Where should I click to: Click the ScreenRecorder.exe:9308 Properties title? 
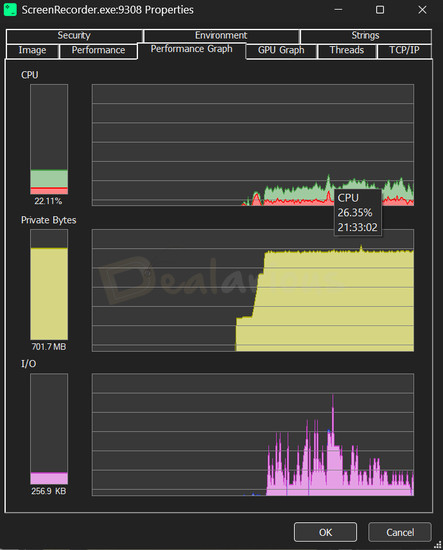(x=107, y=10)
